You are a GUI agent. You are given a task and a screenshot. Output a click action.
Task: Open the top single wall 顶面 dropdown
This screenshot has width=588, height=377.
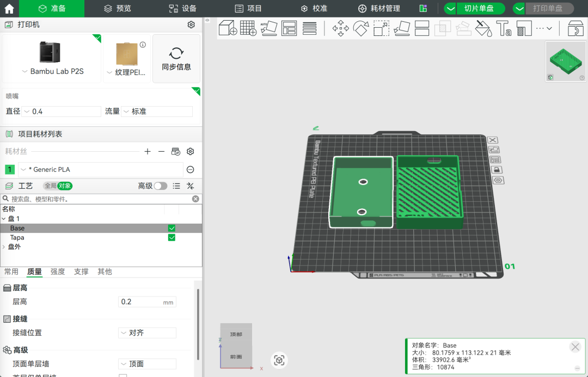pyautogui.click(x=148, y=364)
